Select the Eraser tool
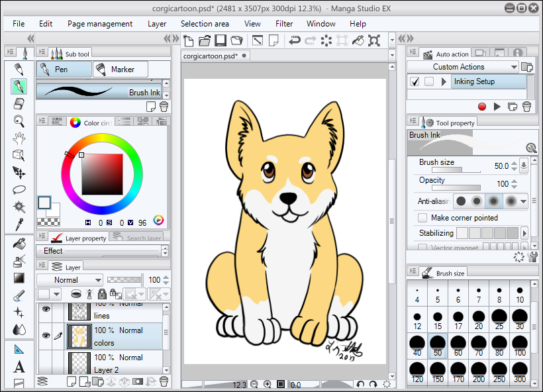 click(x=19, y=104)
